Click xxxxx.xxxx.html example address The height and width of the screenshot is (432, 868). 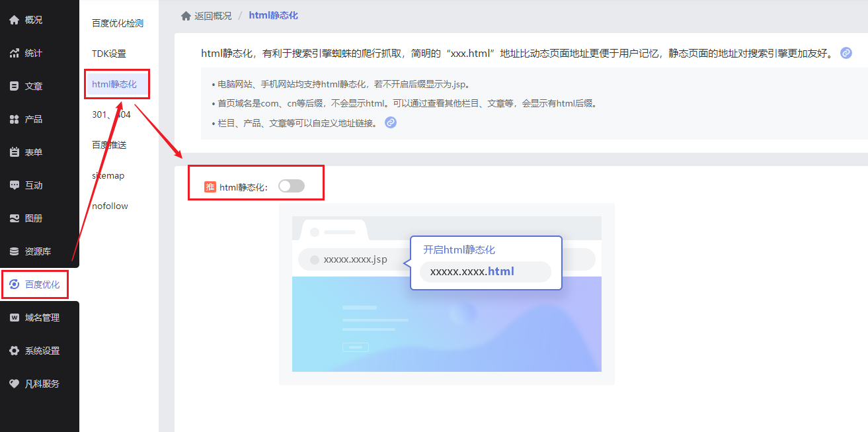[472, 271]
